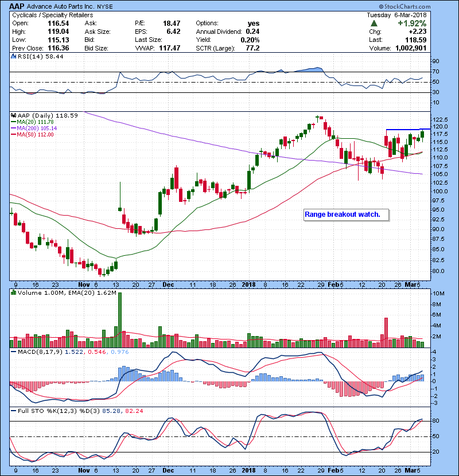The width and height of the screenshot is (459, 476).
Task: Click the MACD value 1.522
Action: pyautogui.click(x=74, y=352)
